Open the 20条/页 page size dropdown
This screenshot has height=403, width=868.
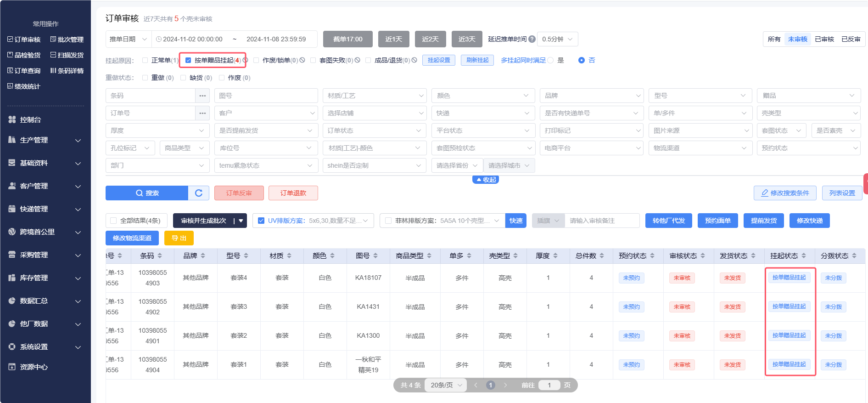coord(446,385)
